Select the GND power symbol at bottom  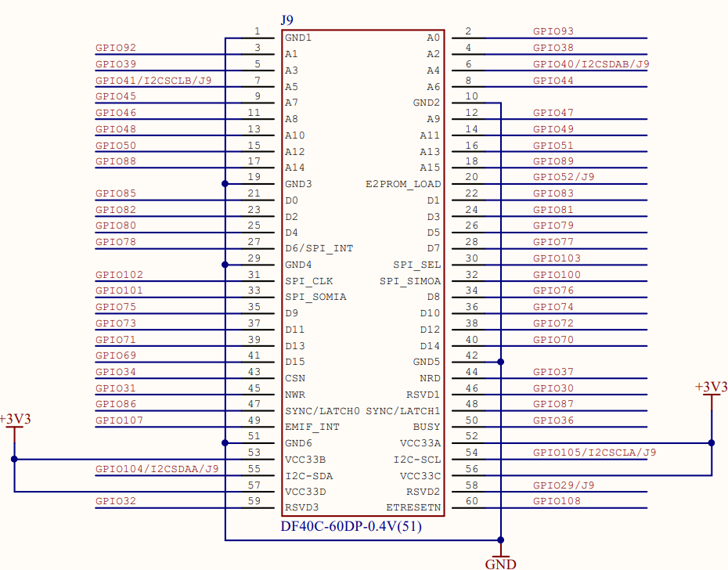[501, 556]
